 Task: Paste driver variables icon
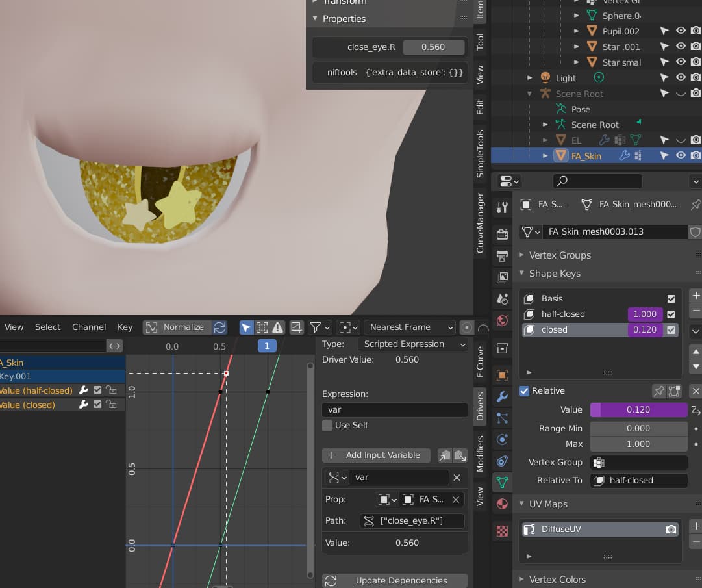coord(460,455)
